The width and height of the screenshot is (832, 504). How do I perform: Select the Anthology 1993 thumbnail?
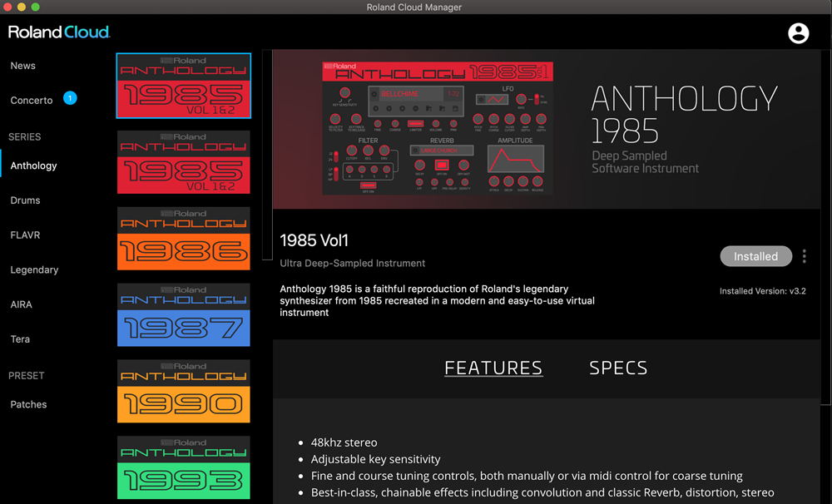click(184, 467)
